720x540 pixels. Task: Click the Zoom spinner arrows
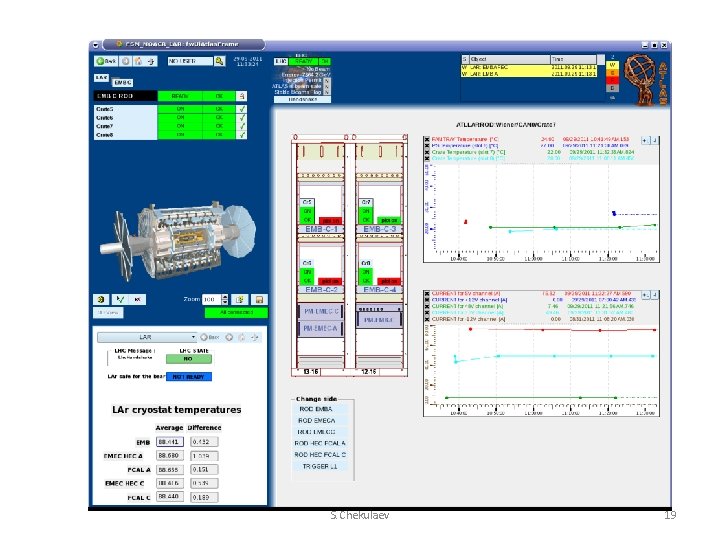pos(225,300)
